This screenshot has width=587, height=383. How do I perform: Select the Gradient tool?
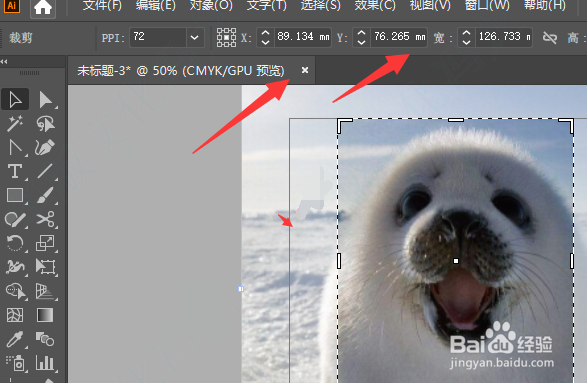coord(45,315)
